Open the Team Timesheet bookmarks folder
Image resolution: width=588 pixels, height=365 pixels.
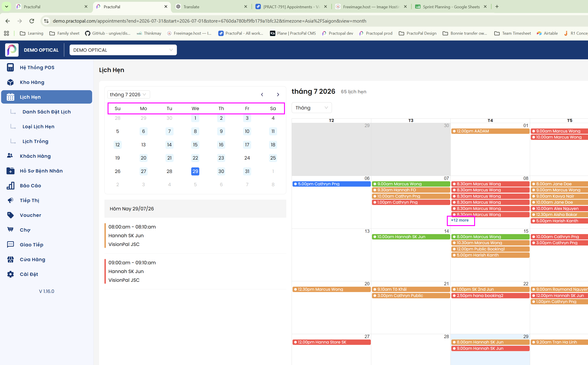pyautogui.click(x=513, y=33)
